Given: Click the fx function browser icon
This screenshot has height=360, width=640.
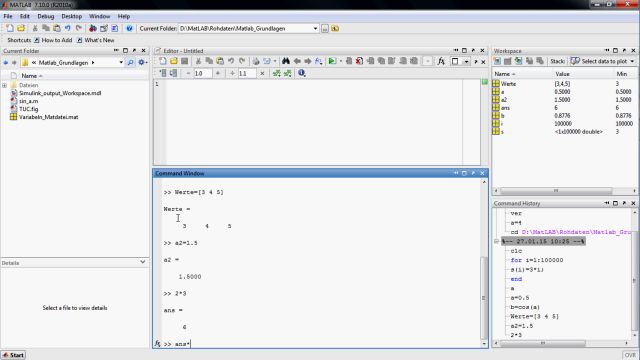Looking at the screenshot, I should click(x=441, y=61).
